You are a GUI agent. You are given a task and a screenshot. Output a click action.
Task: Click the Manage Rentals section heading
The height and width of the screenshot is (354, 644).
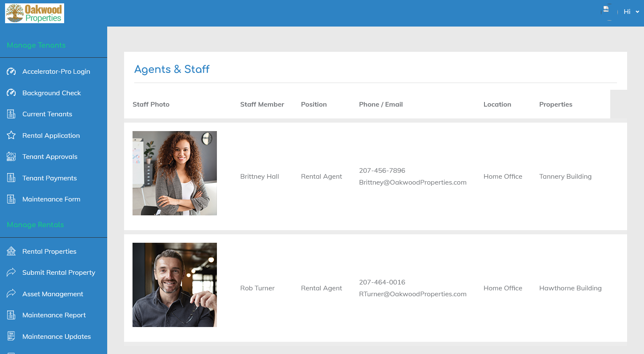click(35, 225)
